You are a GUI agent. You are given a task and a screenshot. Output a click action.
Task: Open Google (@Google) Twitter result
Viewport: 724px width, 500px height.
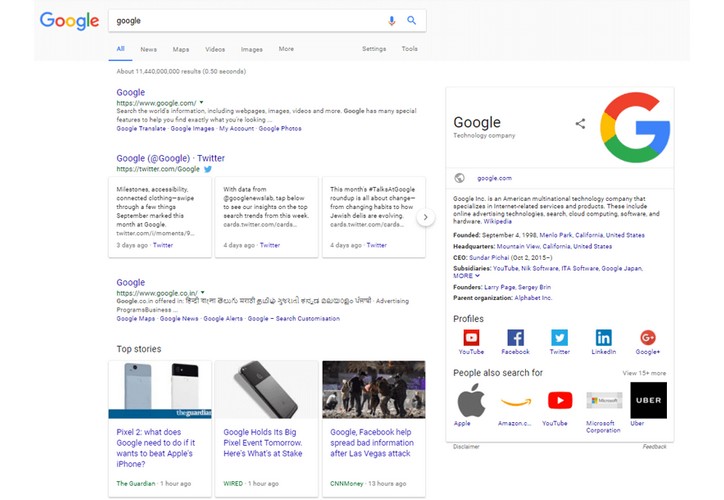(x=170, y=158)
